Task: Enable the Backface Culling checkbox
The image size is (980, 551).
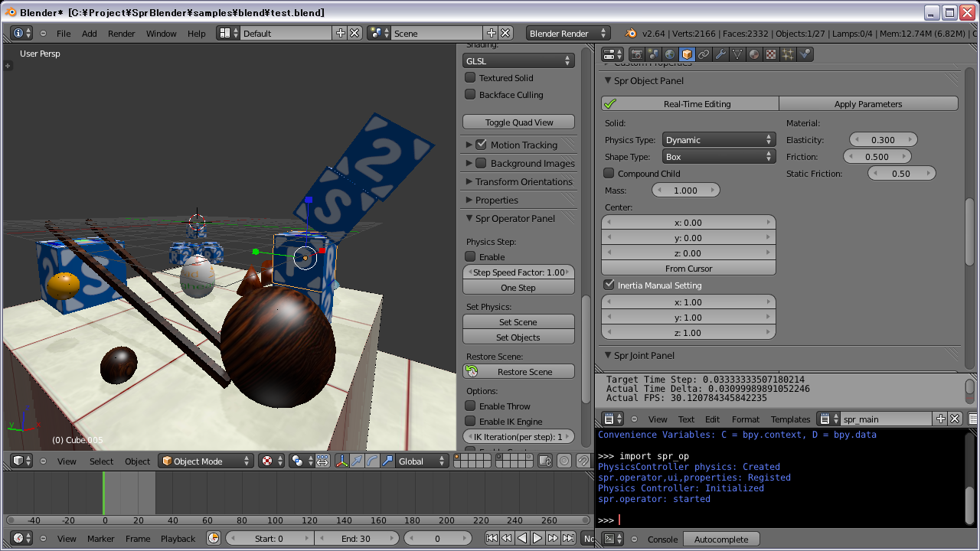Action: pos(470,94)
